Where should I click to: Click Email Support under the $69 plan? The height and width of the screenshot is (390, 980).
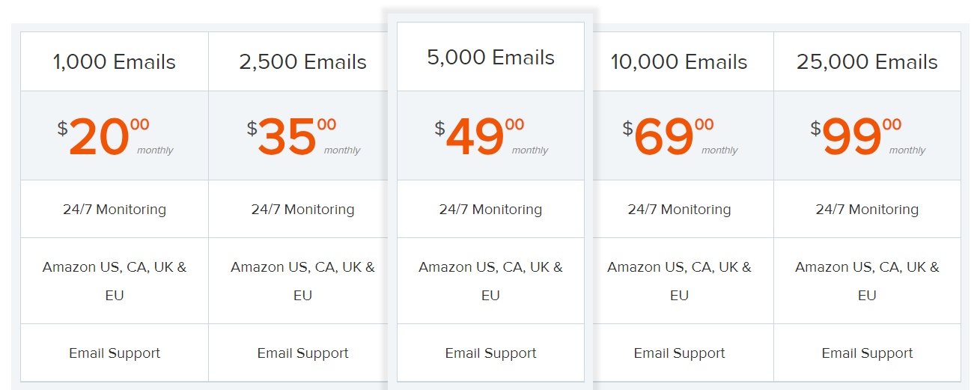[679, 353]
